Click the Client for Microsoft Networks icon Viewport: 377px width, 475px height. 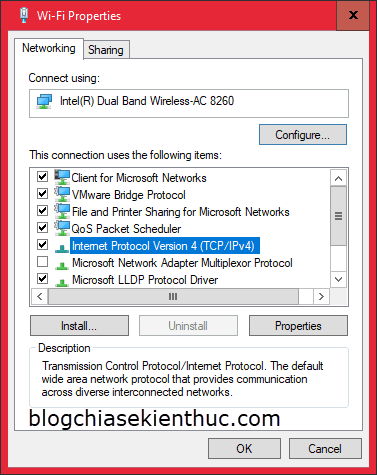point(62,177)
